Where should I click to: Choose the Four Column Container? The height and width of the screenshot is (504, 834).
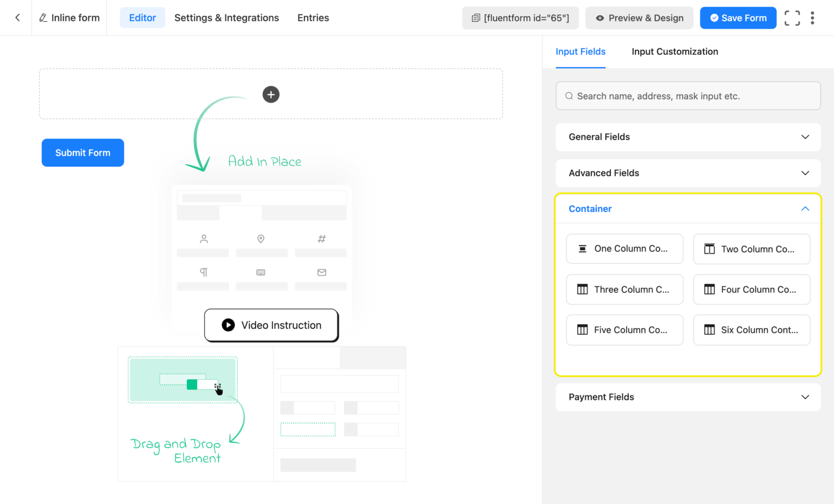(751, 289)
